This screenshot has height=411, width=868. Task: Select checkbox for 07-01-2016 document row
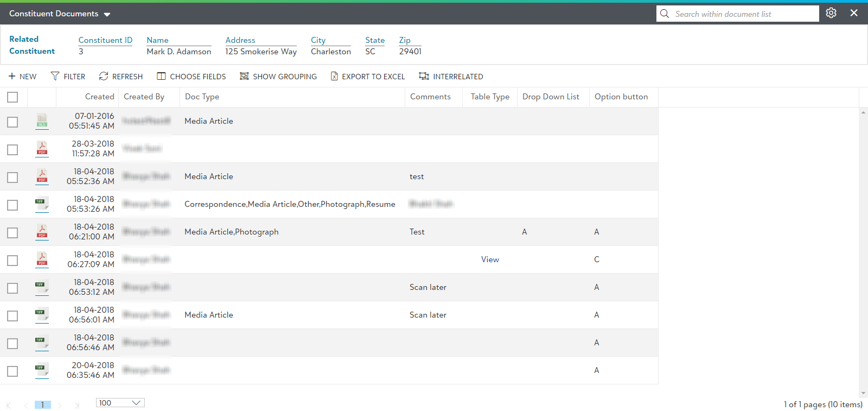pos(12,122)
